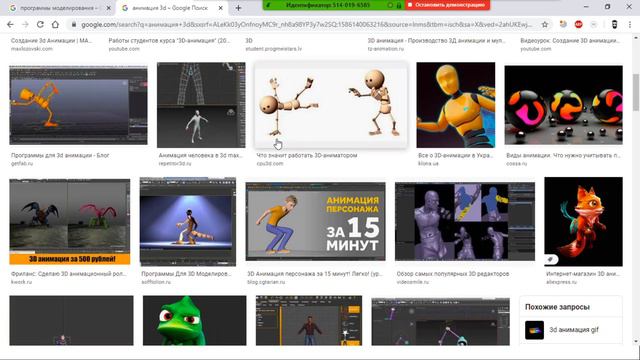This screenshot has height=360, width=640.
Task: Close the 'программы моделирования' tab
Action: coord(109,8)
